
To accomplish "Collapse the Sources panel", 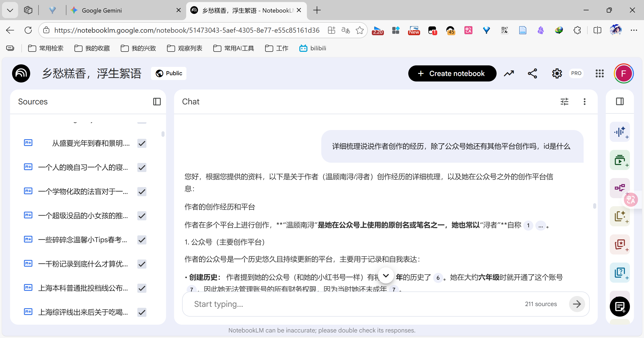I will tap(157, 102).
